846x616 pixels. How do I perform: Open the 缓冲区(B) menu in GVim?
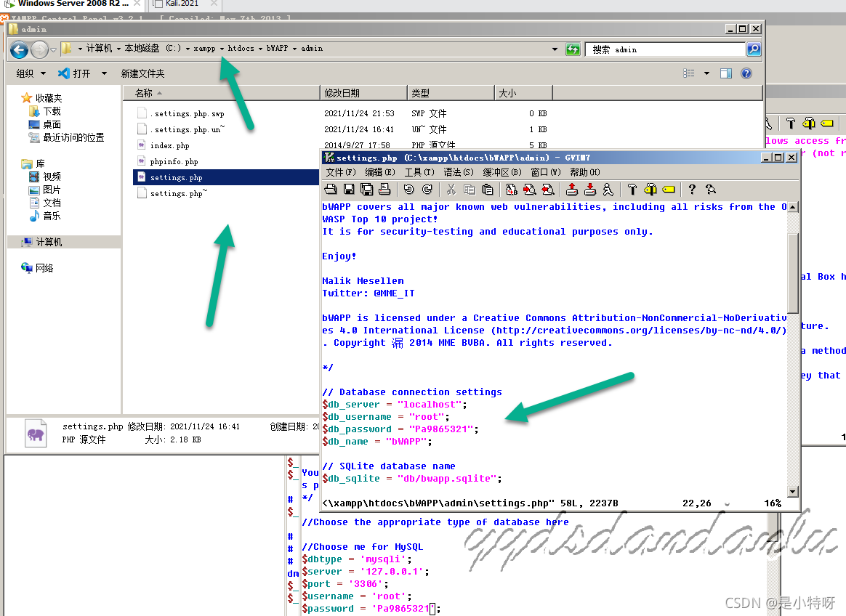501,172
